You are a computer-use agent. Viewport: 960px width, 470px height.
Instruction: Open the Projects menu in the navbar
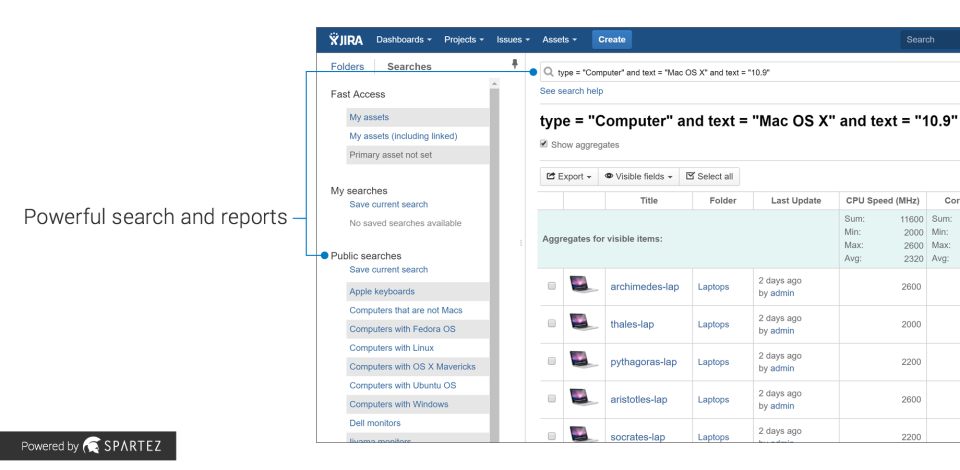click(464, 40)
